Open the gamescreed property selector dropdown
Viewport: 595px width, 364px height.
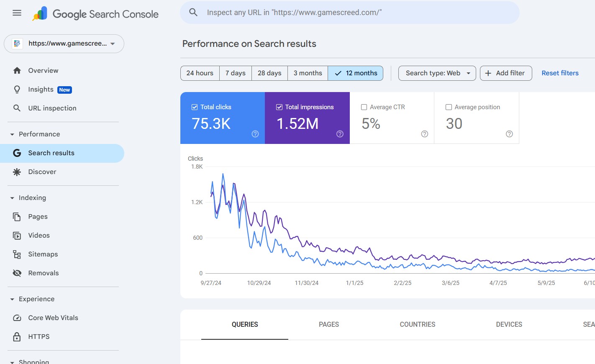pos(64,44)
